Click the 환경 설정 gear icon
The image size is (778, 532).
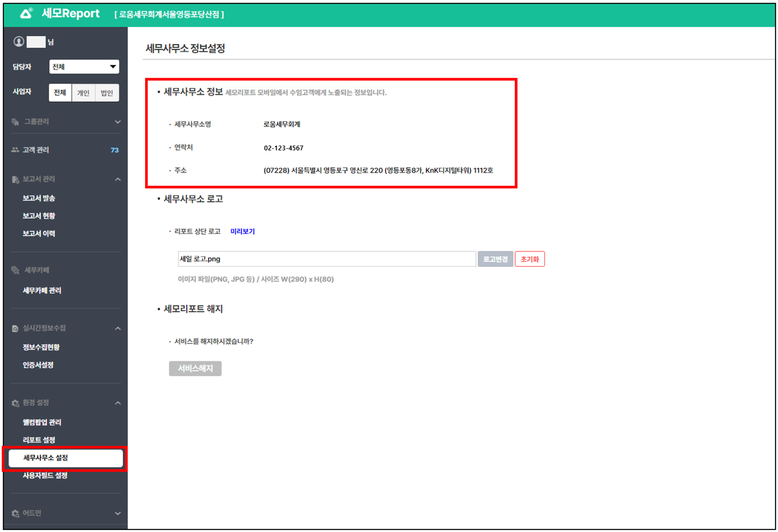(x=15, y=403)
